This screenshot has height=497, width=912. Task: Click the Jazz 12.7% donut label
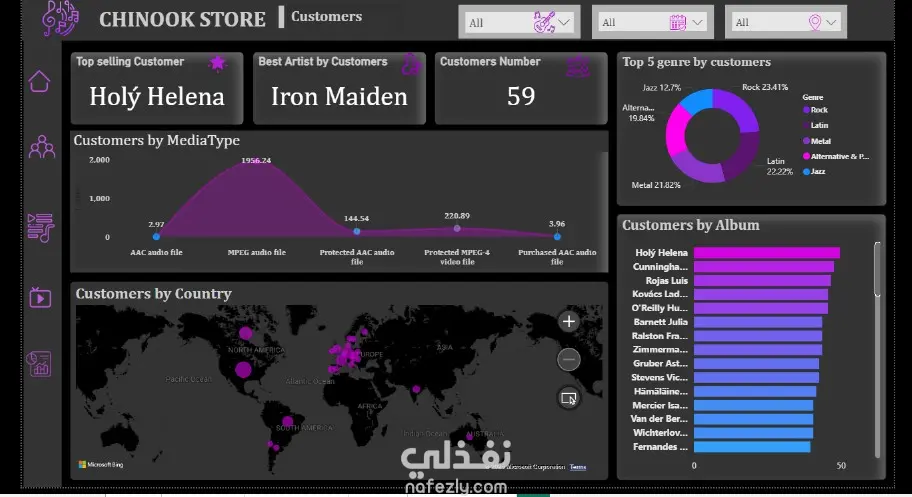tap(661, 88)
